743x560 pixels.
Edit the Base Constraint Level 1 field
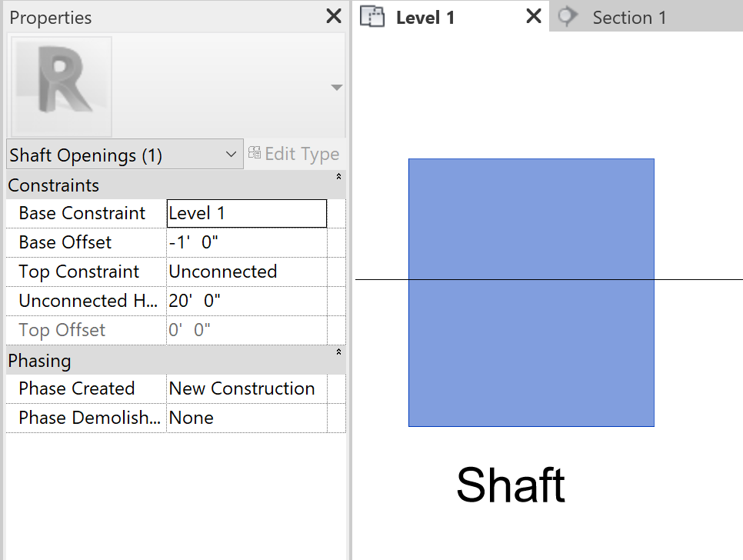pos(246,212)
